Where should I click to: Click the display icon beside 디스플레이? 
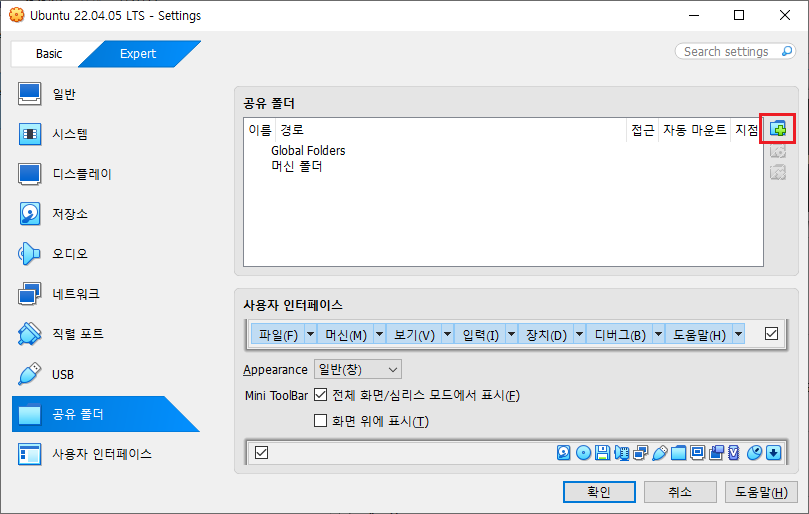[x=29, y=174]
